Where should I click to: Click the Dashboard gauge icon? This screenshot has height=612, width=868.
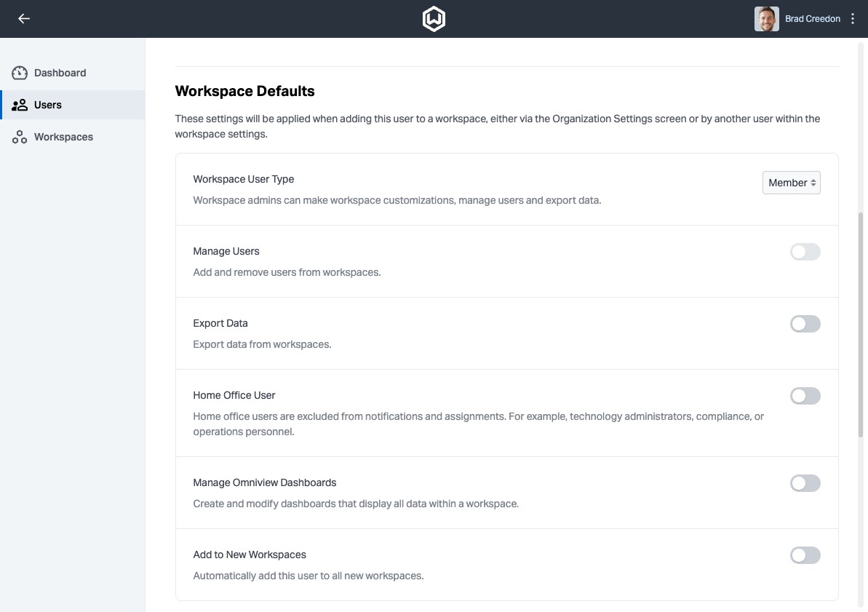tap(20, 73)
